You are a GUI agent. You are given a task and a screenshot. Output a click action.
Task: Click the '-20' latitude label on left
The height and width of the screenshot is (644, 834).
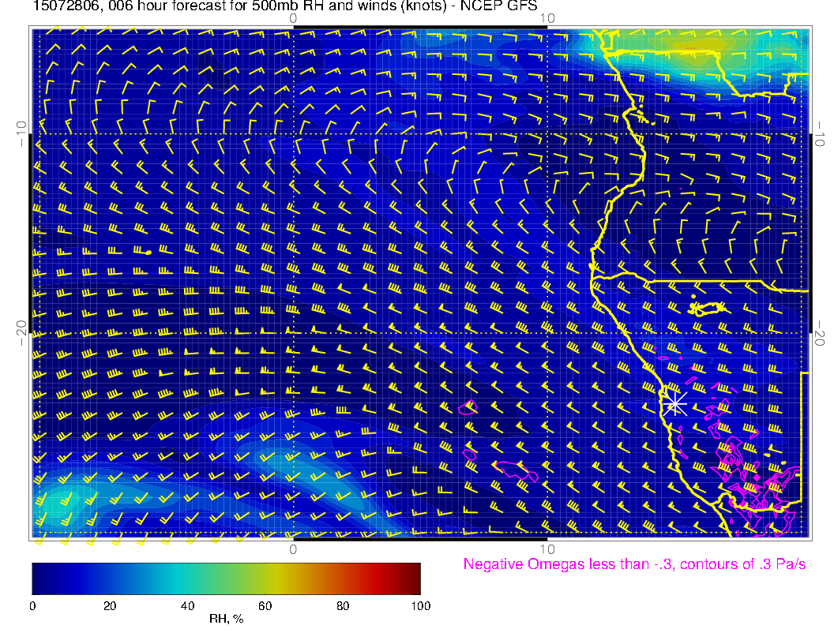[21, 333]
